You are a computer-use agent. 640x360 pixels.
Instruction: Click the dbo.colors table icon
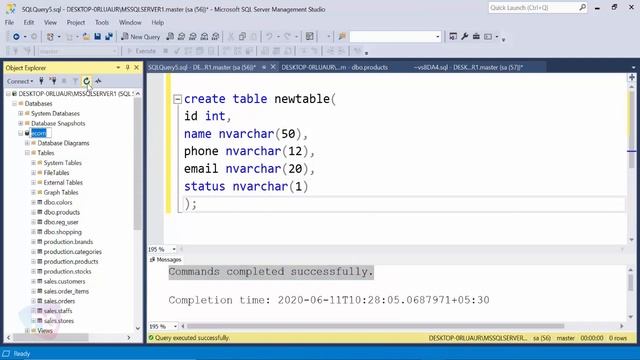point(40,202)
